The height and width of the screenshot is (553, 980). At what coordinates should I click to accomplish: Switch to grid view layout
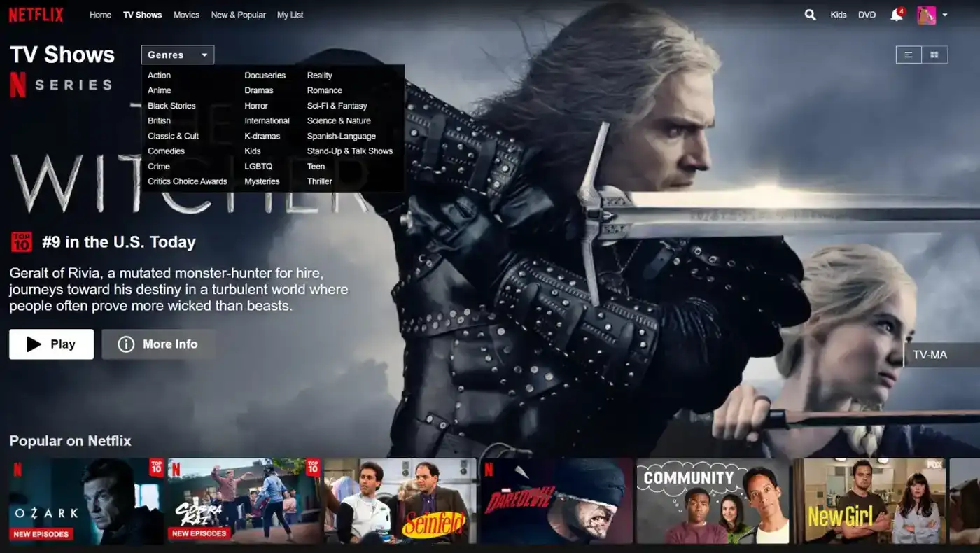[x=934, y=55]
